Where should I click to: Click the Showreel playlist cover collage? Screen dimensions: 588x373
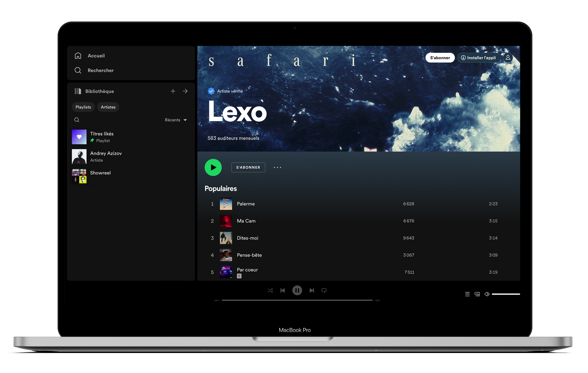point(79,176)
